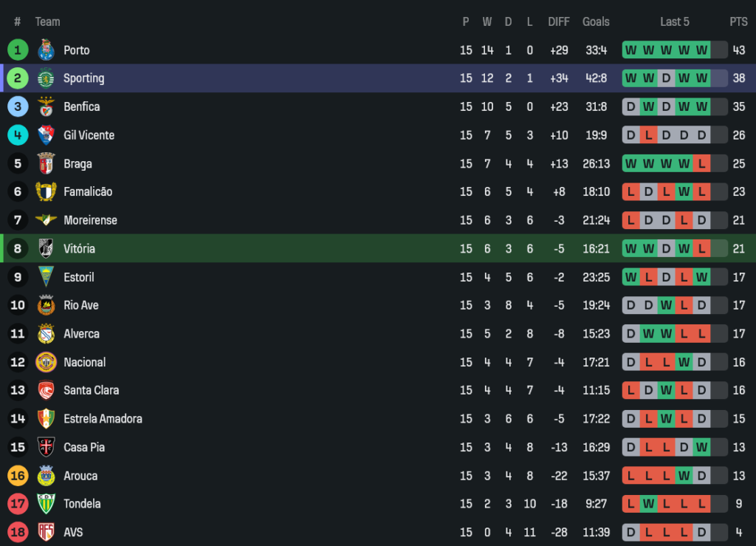Screen dimensions: 756x546
Task: Click Arouca's orange position 16 badge
Action: click(18, 476)
